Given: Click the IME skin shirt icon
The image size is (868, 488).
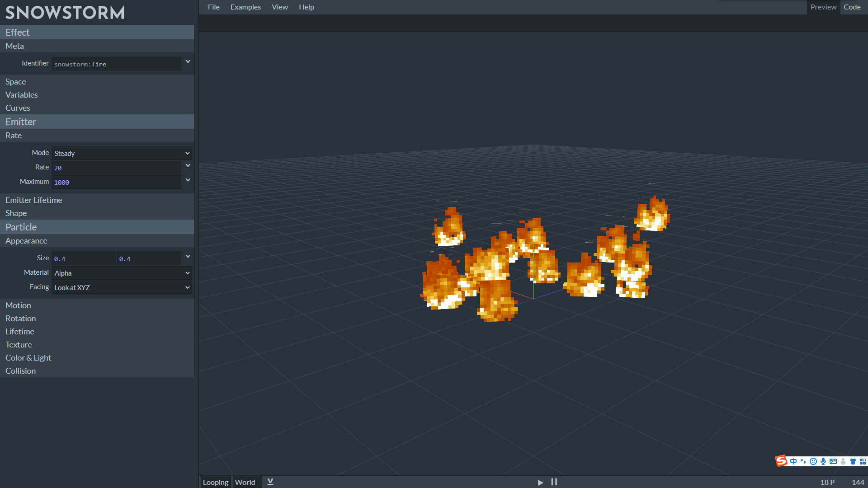Looking at the screenshot, I should click(853, 461).
